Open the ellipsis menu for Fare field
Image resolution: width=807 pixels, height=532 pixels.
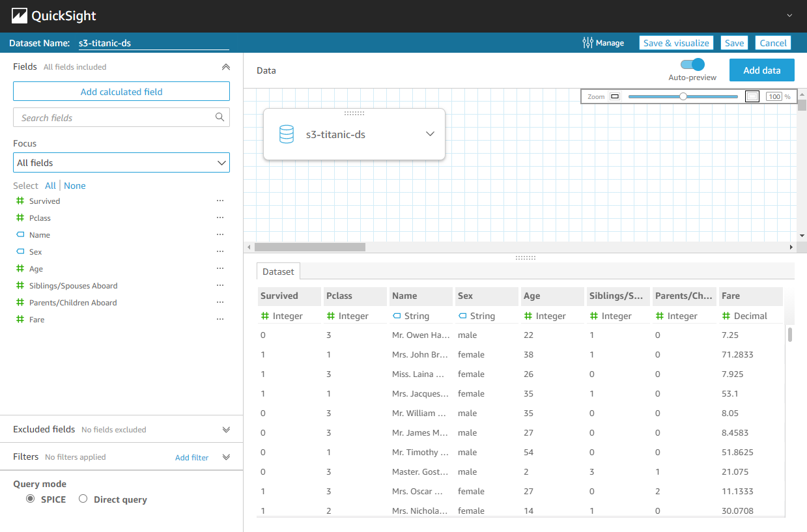point(220,320)
